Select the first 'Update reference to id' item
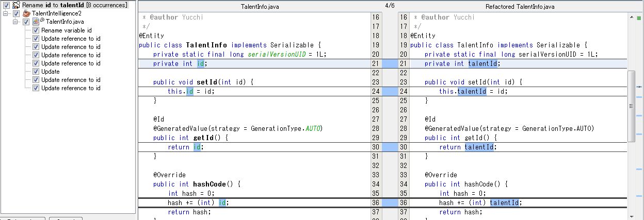This screenshot has height=220, width=644. 71,39
